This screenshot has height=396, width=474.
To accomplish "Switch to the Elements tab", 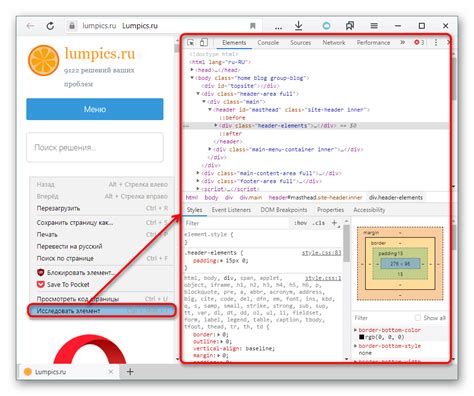I will (x=234, y=43).
